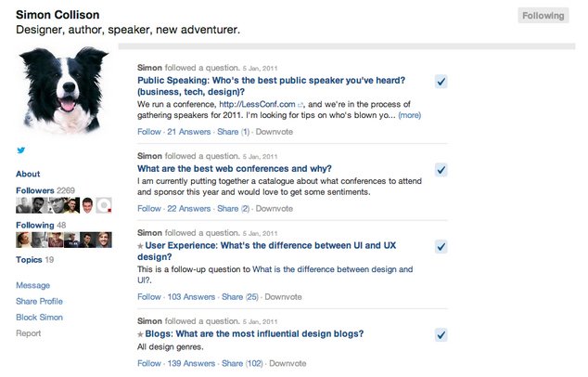
Task: Open the About section in sidebar
Action: (28, 174)
